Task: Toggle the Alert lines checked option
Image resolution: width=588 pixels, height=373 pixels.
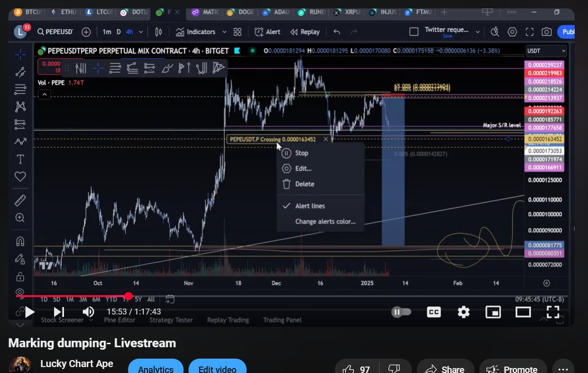Action: [320, 206]
